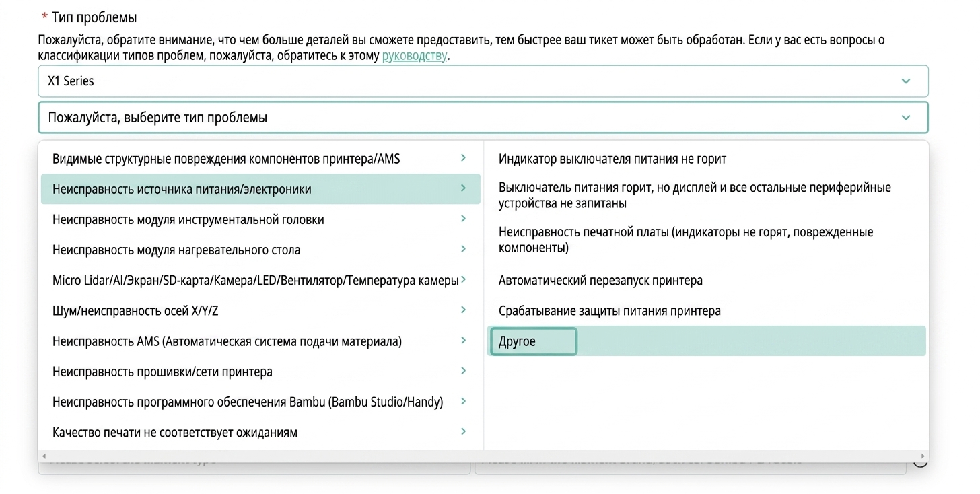
Task: Select Неисправность источника питания/электроники category
Action: pos(260,189)
